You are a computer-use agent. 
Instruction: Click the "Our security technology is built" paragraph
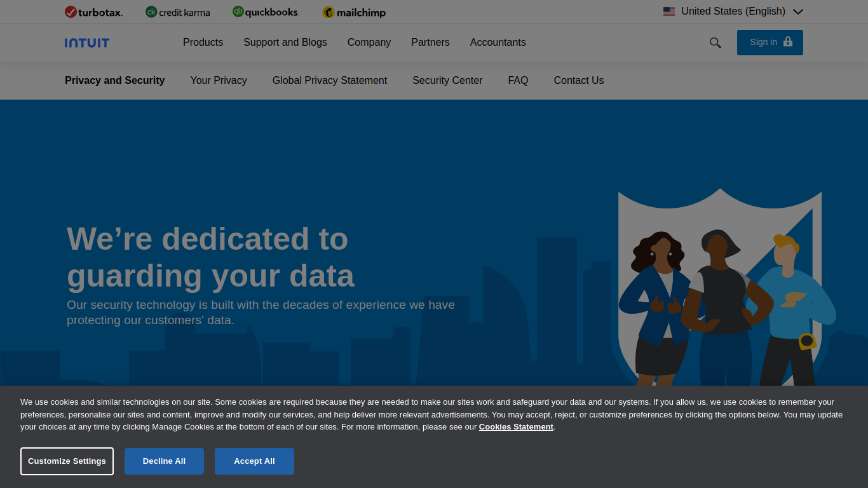261,313
